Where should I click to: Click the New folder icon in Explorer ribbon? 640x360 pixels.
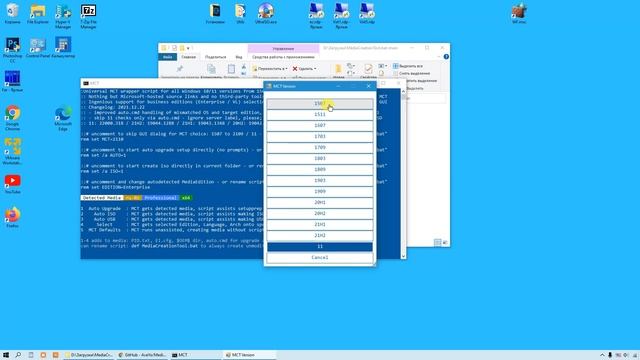coord(338,69)
